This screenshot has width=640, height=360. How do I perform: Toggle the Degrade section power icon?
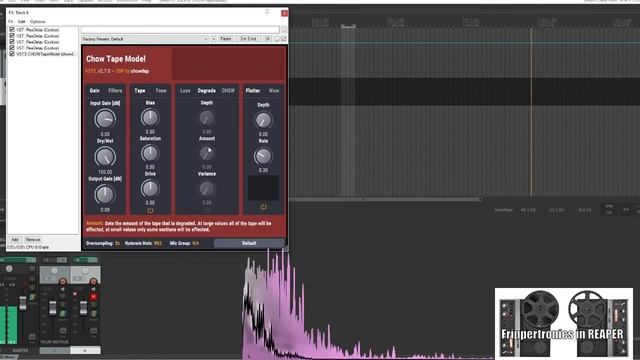coord(207,210)
